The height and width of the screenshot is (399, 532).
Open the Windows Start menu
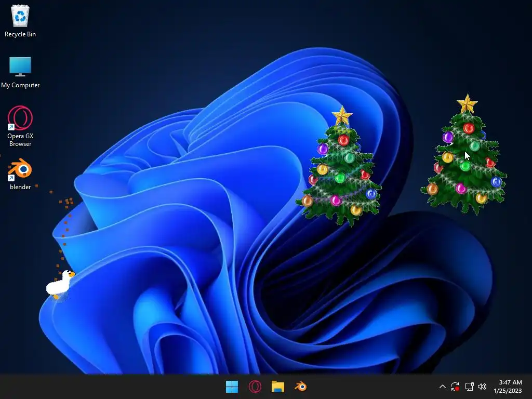click(x=232, y=387)
